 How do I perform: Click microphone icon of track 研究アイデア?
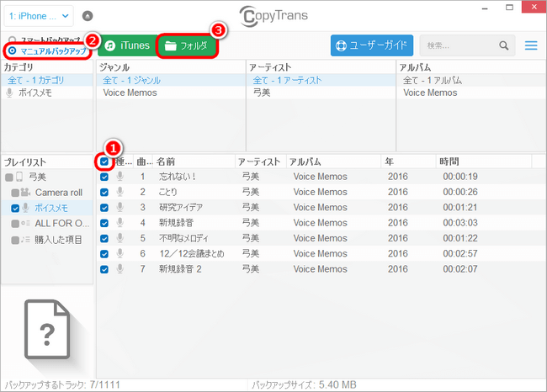coord(120,207)
